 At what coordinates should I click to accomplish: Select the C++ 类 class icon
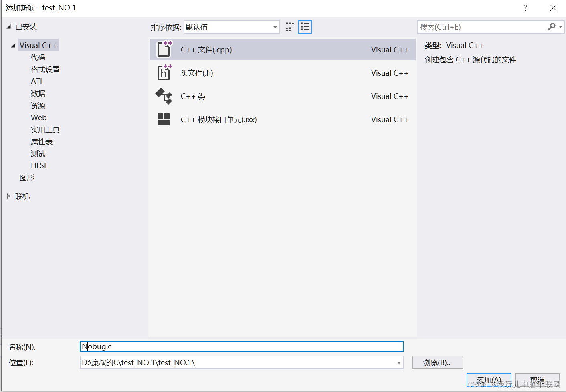tap(164, 96)
